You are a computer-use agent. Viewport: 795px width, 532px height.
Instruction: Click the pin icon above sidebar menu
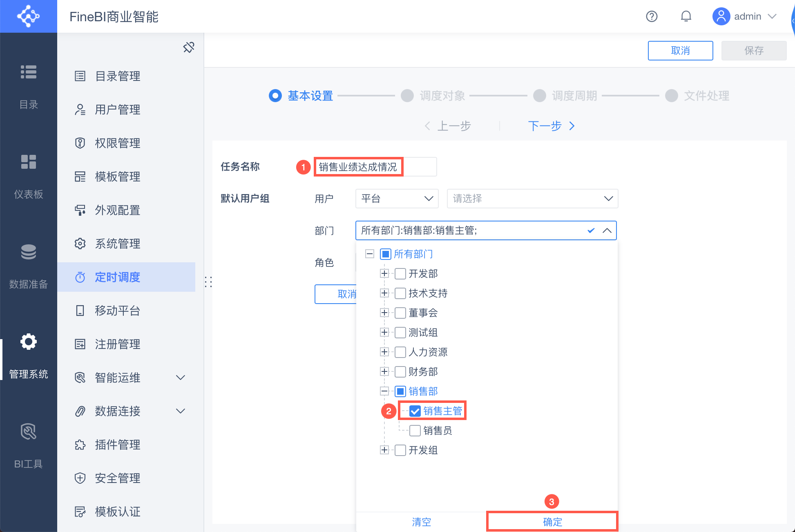tap(189, 47)
